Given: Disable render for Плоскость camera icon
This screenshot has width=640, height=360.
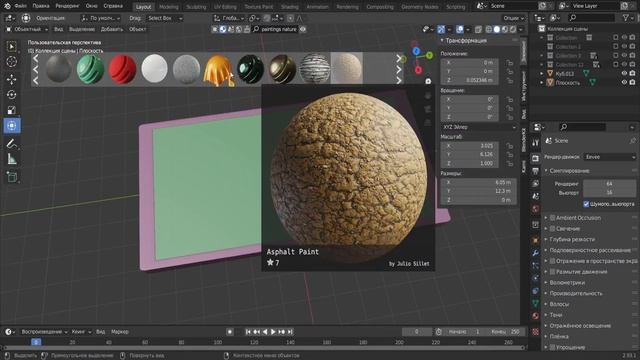Looking at the screenshot, I should [632, 82].
